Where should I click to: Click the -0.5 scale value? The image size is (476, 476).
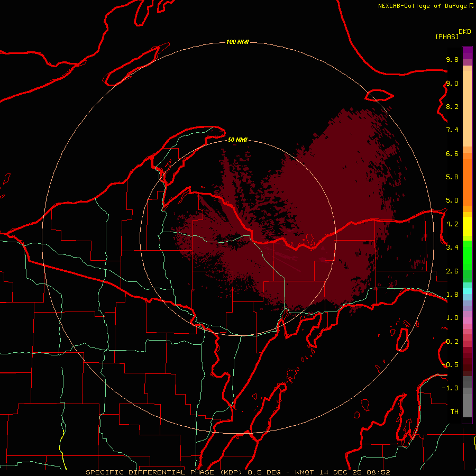(450, 365)
